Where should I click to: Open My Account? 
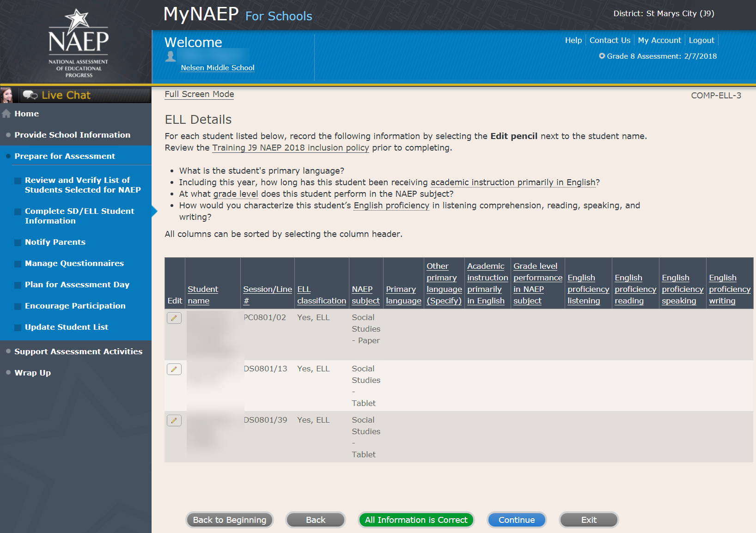click(659, 40)
